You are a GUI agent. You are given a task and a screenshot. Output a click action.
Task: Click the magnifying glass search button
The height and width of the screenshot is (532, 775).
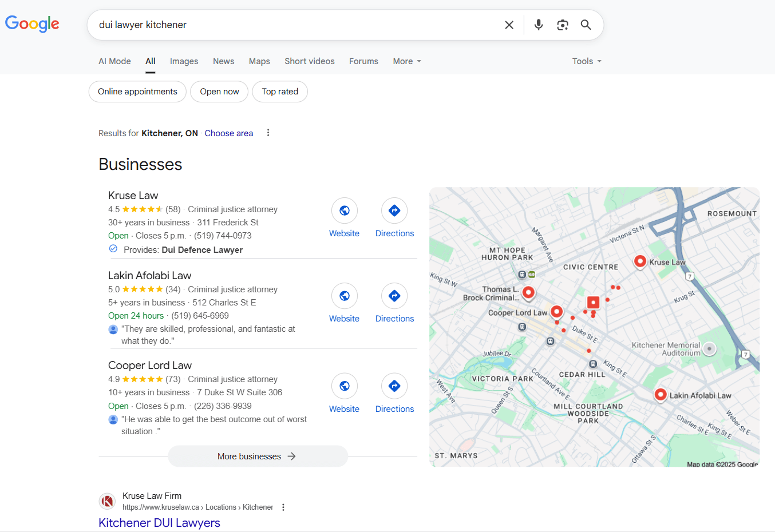coord(586,25)
